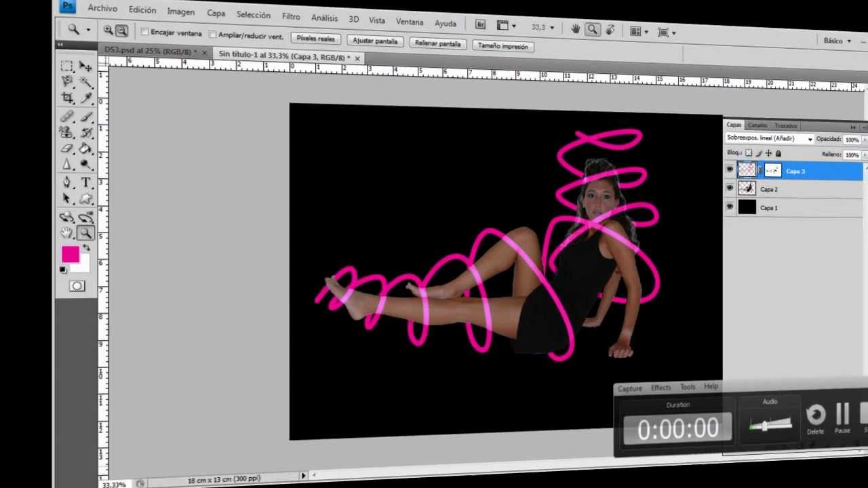Select the Lasso tool
Screen dimensions: 868x488
[x=66, y=82]
